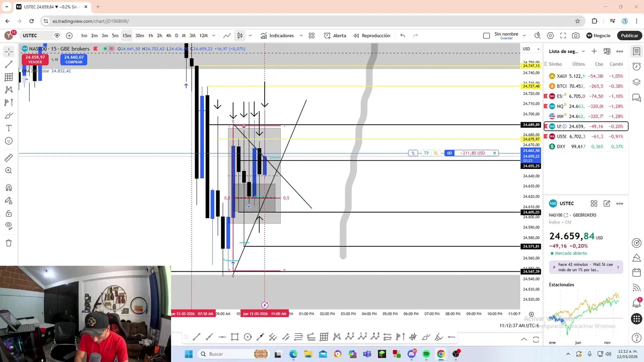Delete drawings with the trash icon

click(9, 243)
